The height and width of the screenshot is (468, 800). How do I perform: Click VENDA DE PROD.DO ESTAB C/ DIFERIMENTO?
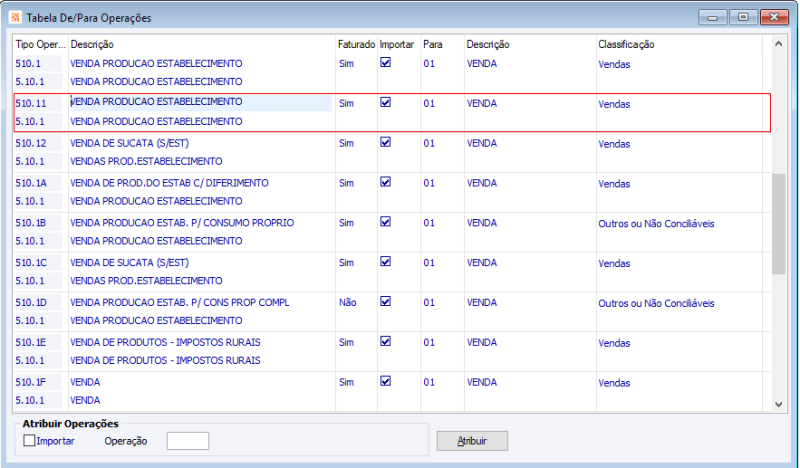point(169,183)
